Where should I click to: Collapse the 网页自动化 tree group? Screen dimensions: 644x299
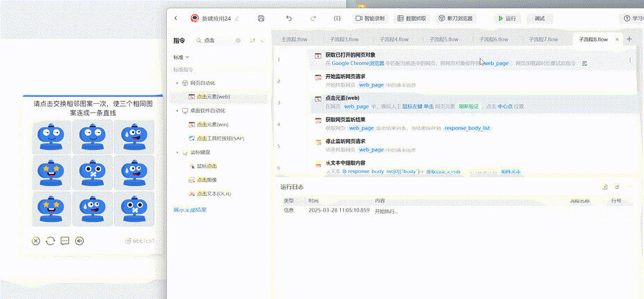coord(177,82)
